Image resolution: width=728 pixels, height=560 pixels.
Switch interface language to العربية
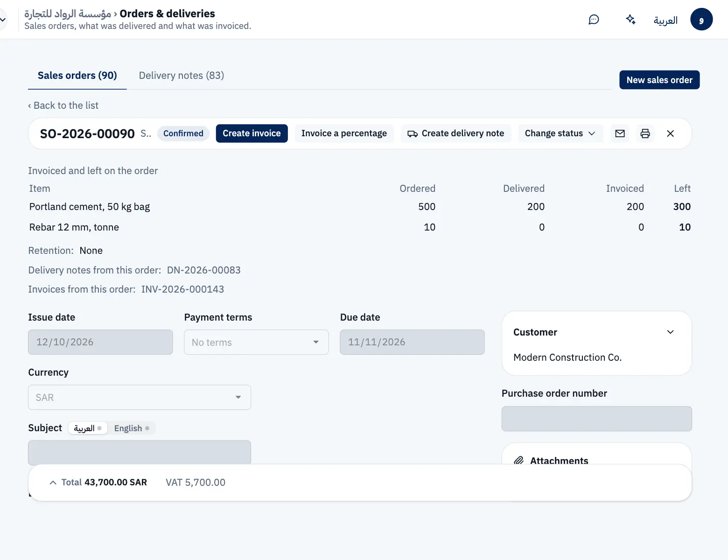point(665,20)
